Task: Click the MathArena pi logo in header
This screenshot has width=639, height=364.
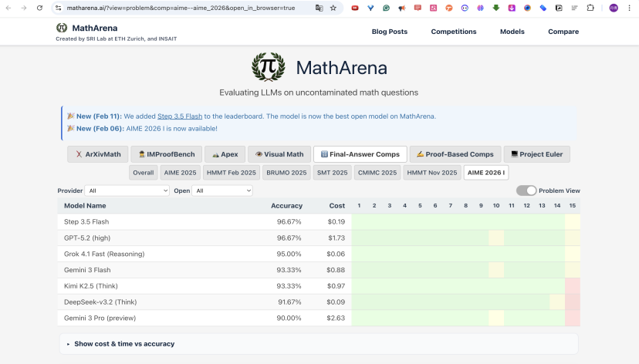Action: (x=62, y=28)
